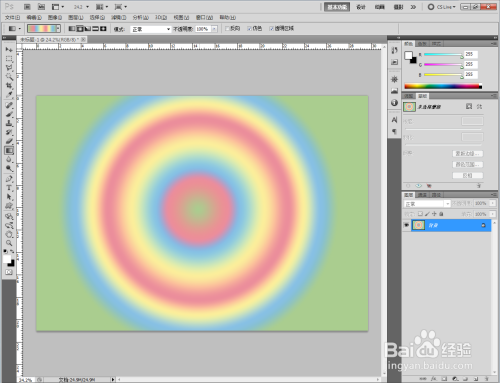Select the Blur tool
500x383 pixels.
(x=9, y=159)
